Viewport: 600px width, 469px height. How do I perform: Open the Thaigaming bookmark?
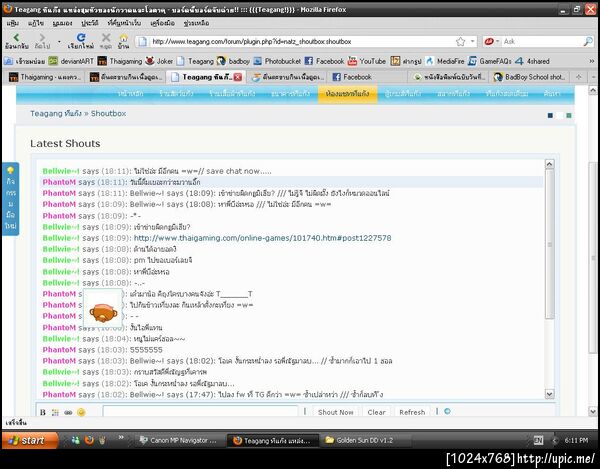point(120,61)
